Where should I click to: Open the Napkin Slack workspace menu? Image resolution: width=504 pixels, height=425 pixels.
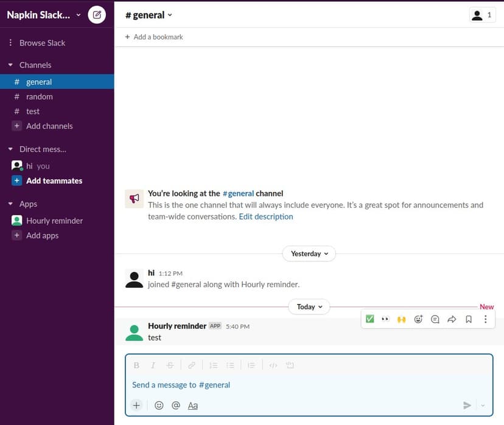tap(44, 15)
